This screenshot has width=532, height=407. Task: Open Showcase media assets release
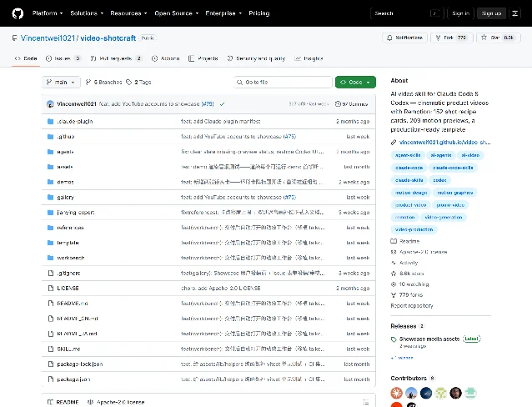(x=429, y=339)
